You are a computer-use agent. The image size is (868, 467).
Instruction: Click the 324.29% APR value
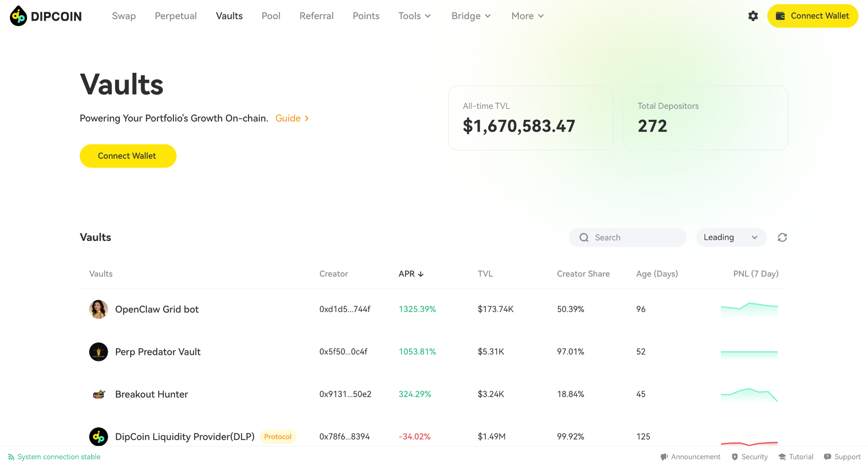415,394
